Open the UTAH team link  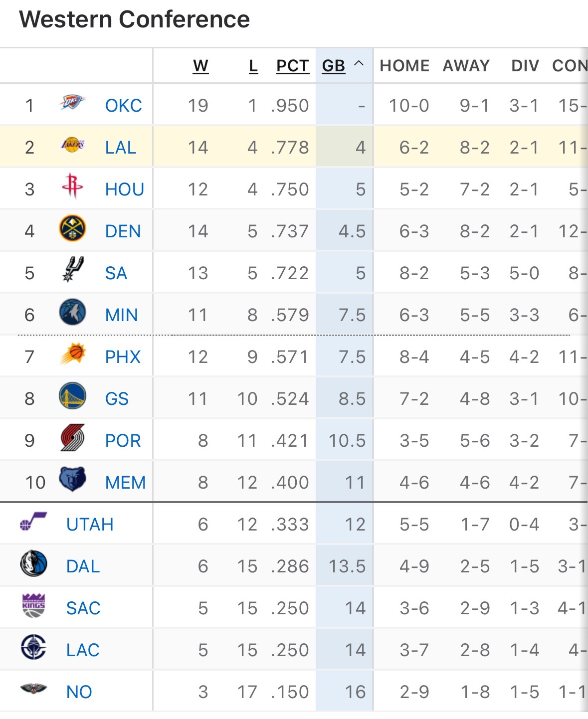(x=90, y=525)
